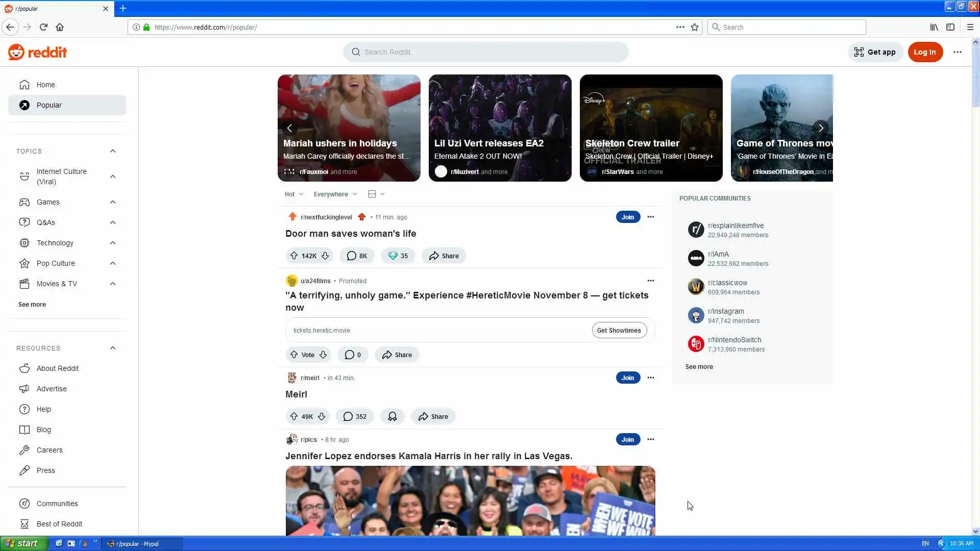The image size is (980, 551).
Task: Open the three-dot menu beside Log In
Action: [x=957, y=52]
